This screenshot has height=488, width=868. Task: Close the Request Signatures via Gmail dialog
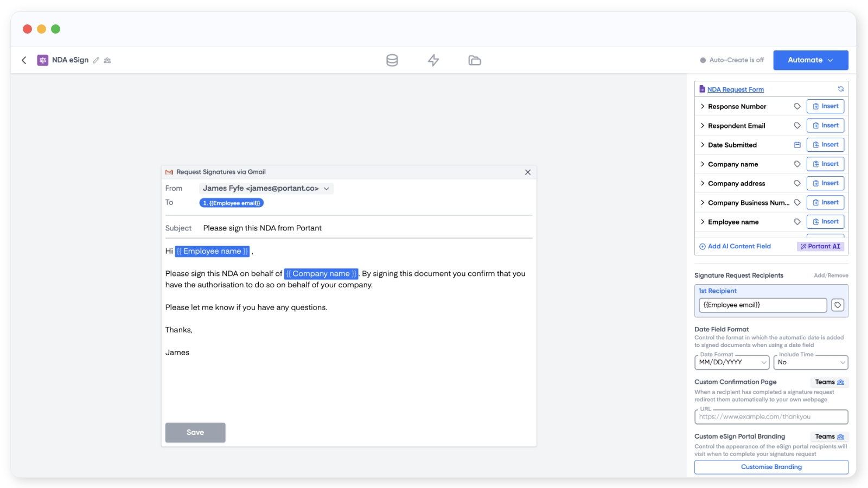pos(527,172)
